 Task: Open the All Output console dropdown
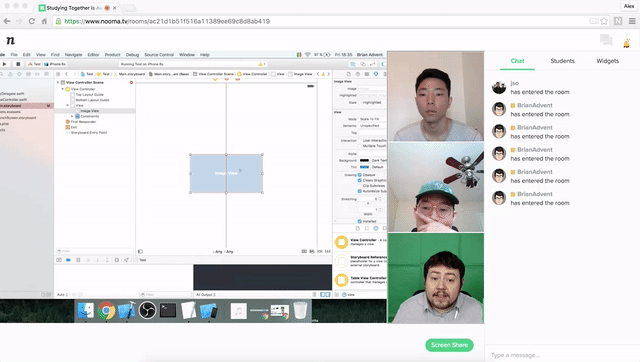click(x=206, y=294)
